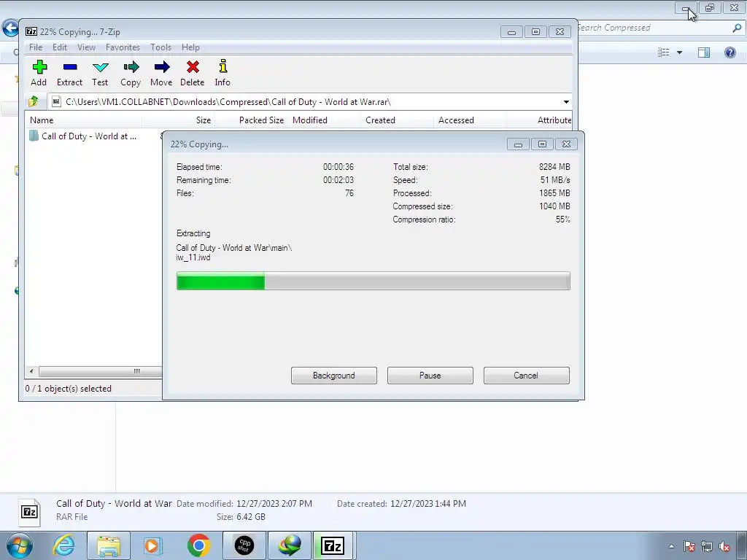The image size is (747, 560).
Task: Open the View menu
Action: point(86,47)
